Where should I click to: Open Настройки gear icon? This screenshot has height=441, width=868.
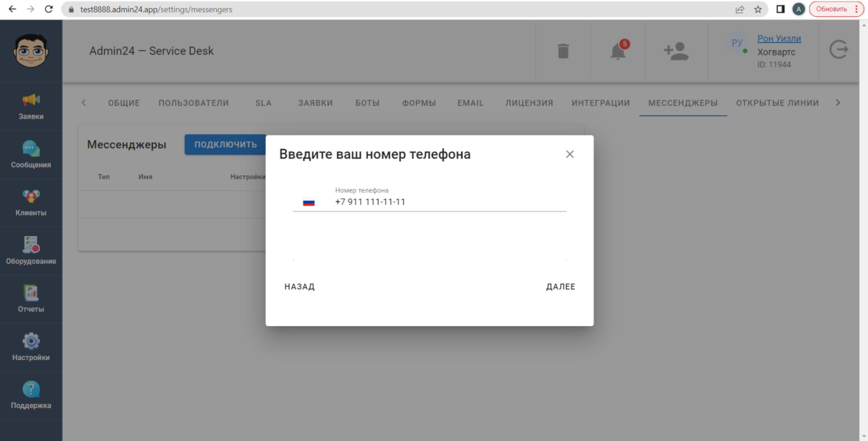tap(31, 347)
